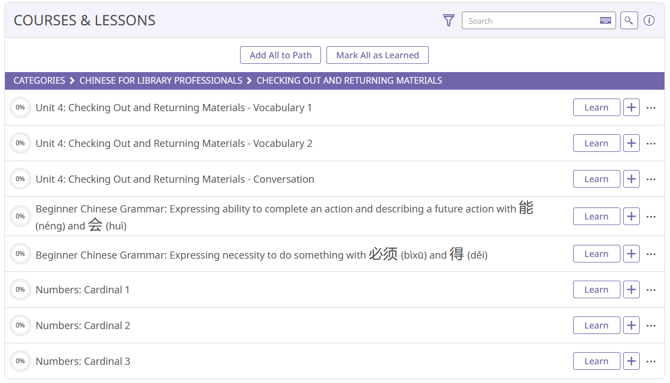Go to Categories breadcrumb
Image resolution: width=670 pixels, height=383 pixels.
[x=39, y=80]
